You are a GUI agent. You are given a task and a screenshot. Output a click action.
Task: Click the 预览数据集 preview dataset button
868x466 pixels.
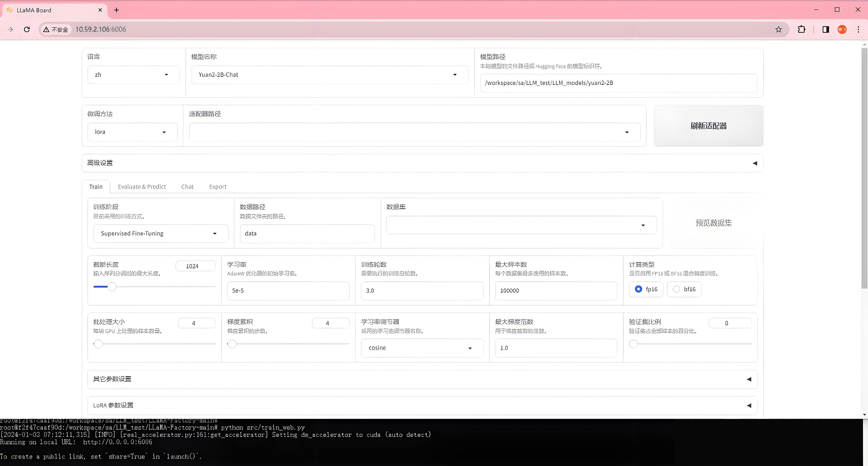pos(713,223)
